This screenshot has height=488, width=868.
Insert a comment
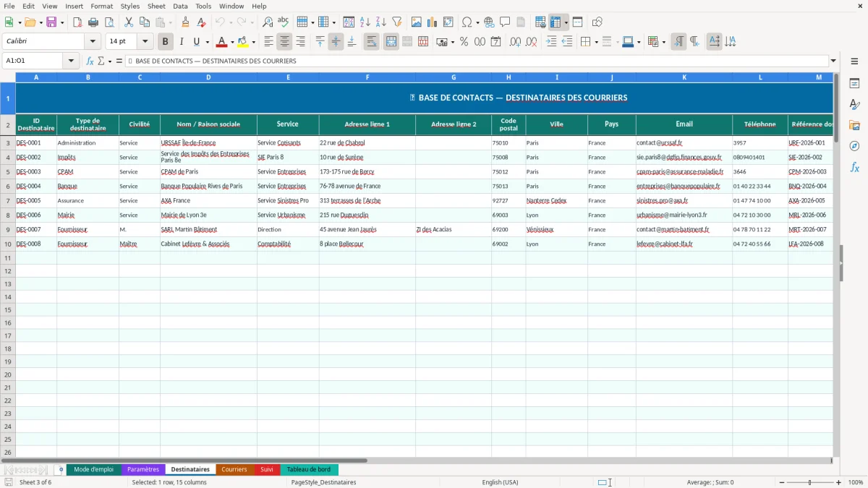coord(505,22)
